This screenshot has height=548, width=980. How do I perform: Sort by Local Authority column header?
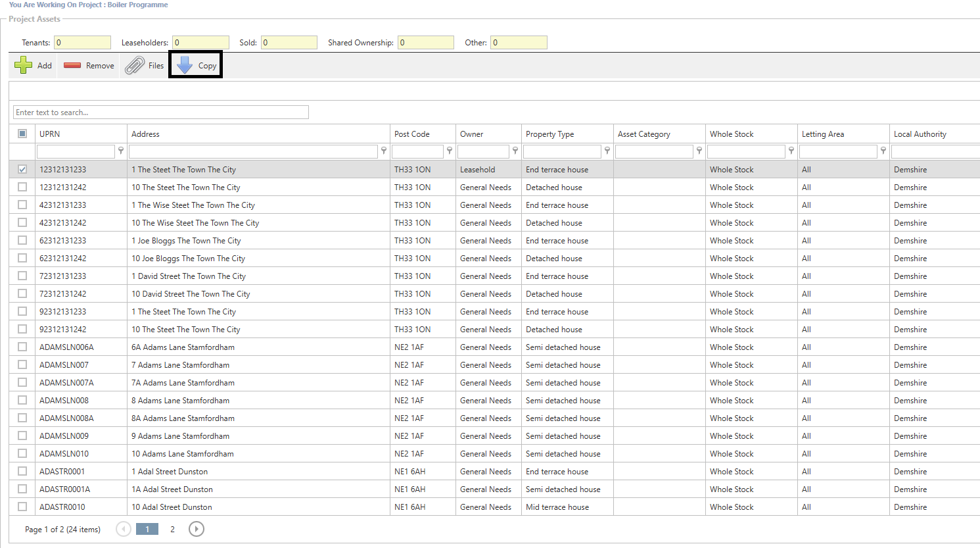pos(920,134)
